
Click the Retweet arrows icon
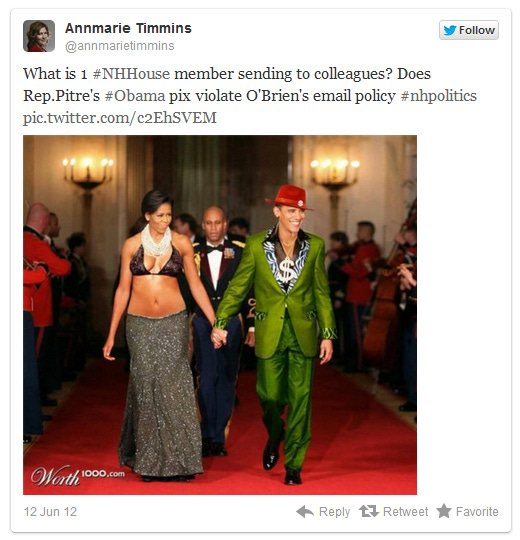pyautogui.click(x=368, y=511)
